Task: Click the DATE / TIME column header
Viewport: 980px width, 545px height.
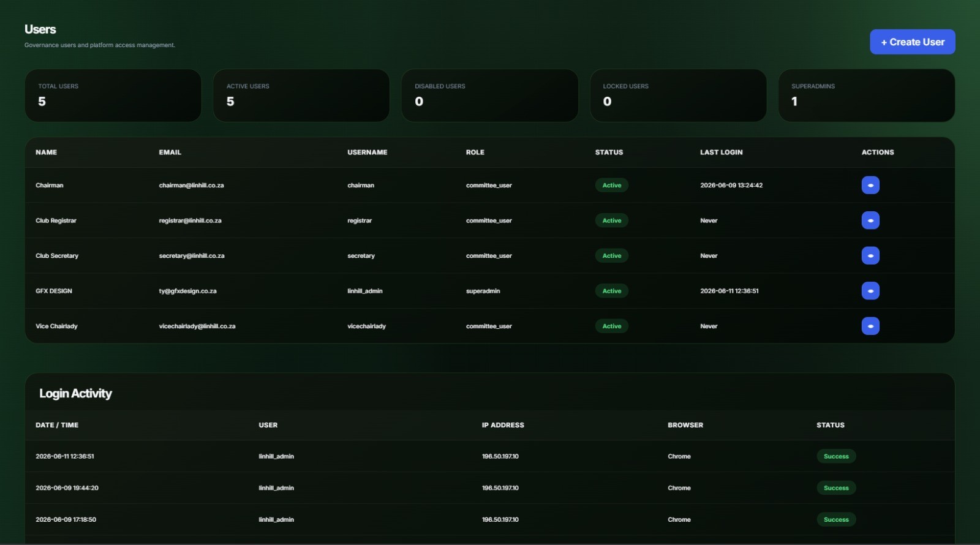Action: [x=57, y=425]
